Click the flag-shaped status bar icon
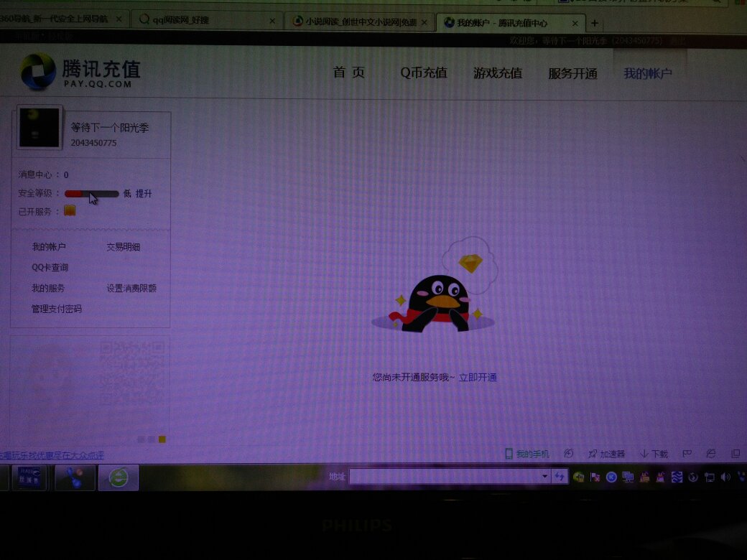Viewport: 747px width, 560px height. [x=687, y=453]
